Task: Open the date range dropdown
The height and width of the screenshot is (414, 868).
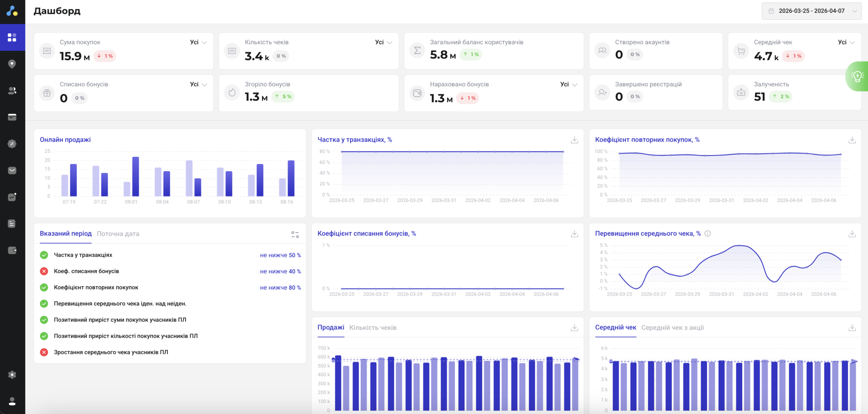Action: (x=811, y=11)
